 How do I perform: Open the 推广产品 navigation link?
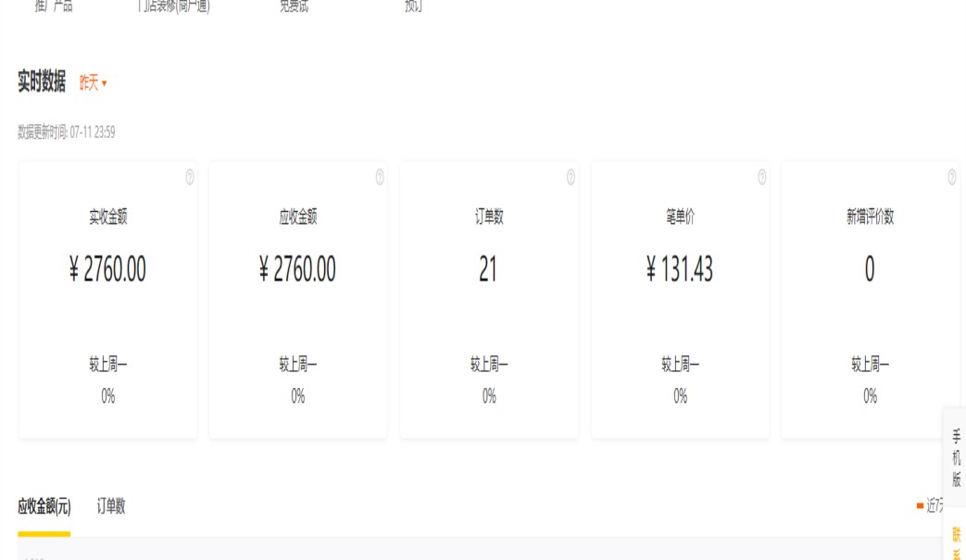coord(54,6)
